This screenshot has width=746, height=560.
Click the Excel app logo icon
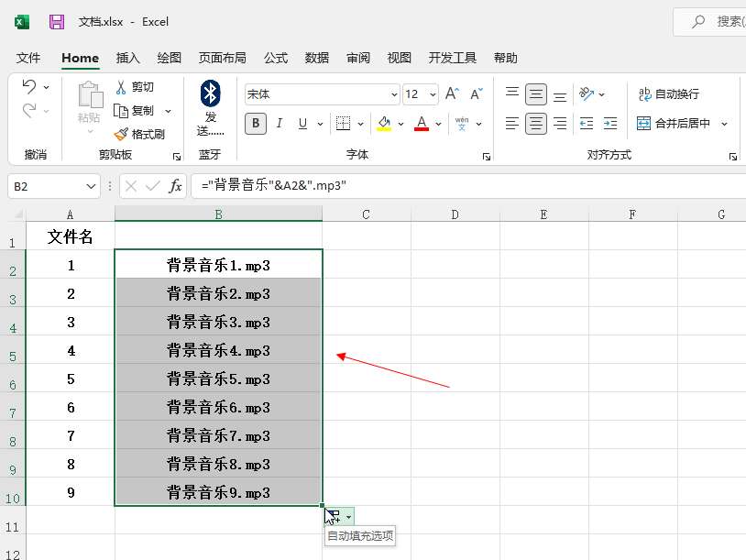(x=22, y=22)
